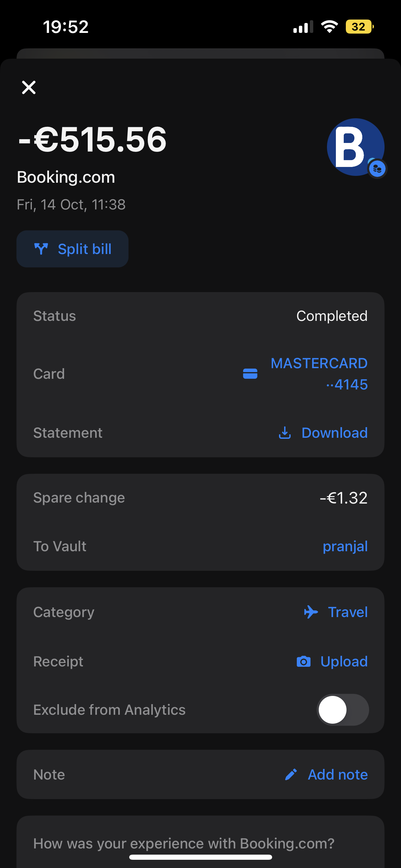The image size is (401, 868).
Task: Tap the blue card icon
Action: [250, 374]
